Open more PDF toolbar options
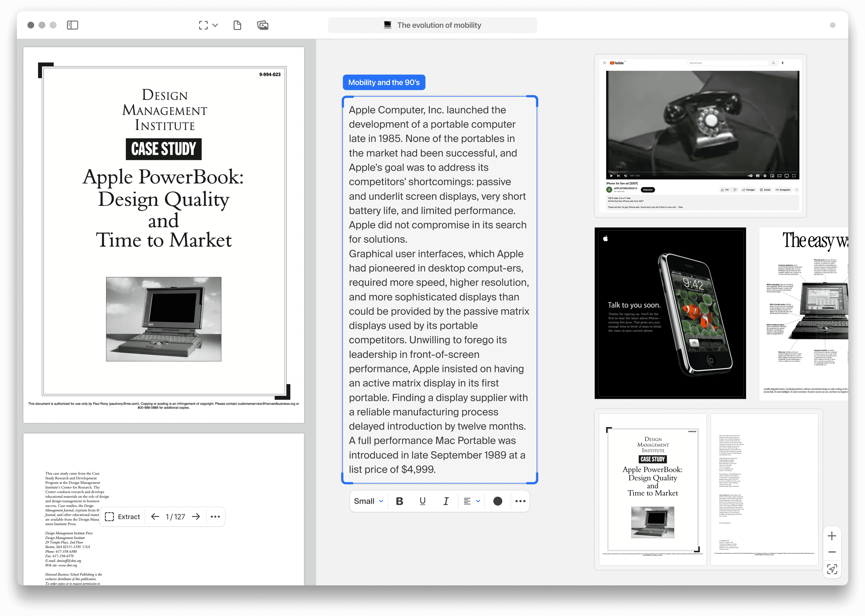 click(215, 517)
